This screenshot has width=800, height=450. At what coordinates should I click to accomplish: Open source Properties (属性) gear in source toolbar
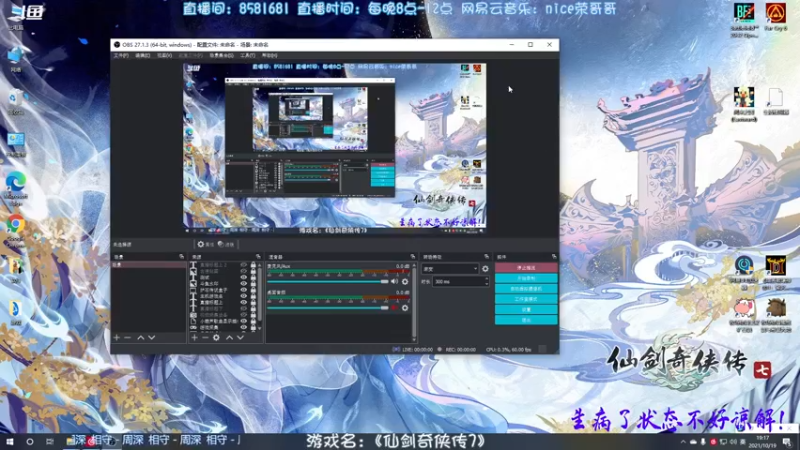tap(205, 244)
